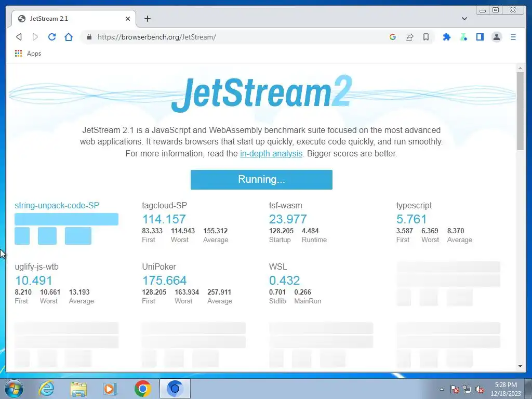The image size is (532, 399).
Task: Open the user profile icon
Action: pos(496,37)
